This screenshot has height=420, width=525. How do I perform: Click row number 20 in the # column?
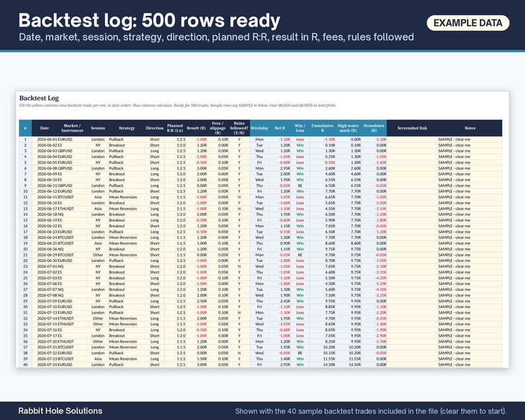point(25,249)
